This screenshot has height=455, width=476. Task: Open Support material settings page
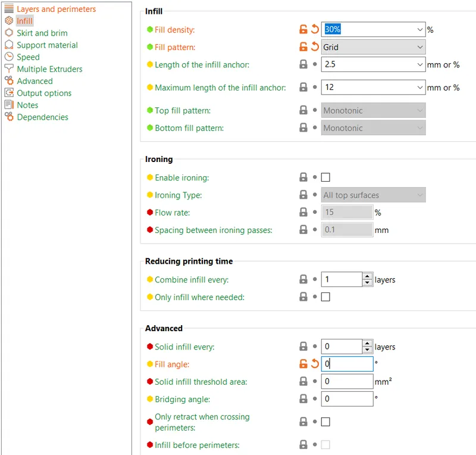tap(47, 45)
